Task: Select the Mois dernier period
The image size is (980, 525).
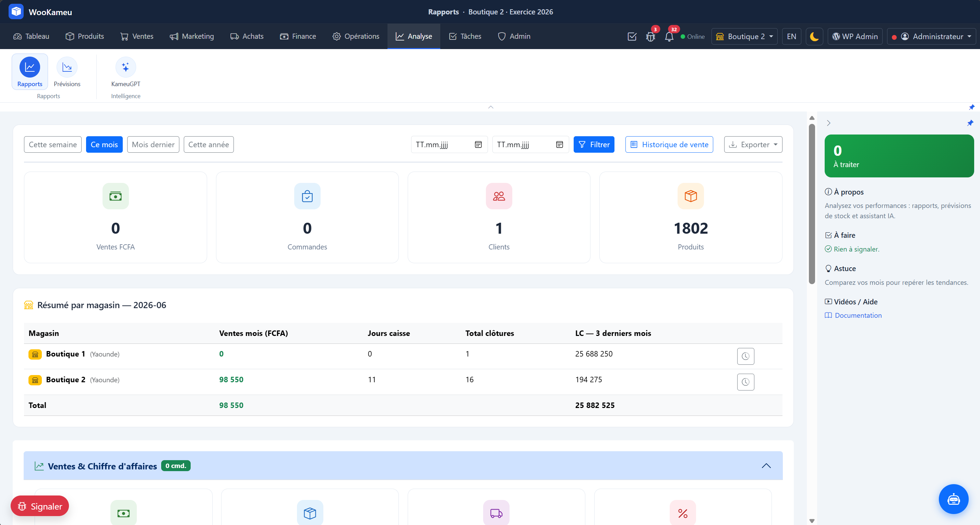Action: (153, 145)
